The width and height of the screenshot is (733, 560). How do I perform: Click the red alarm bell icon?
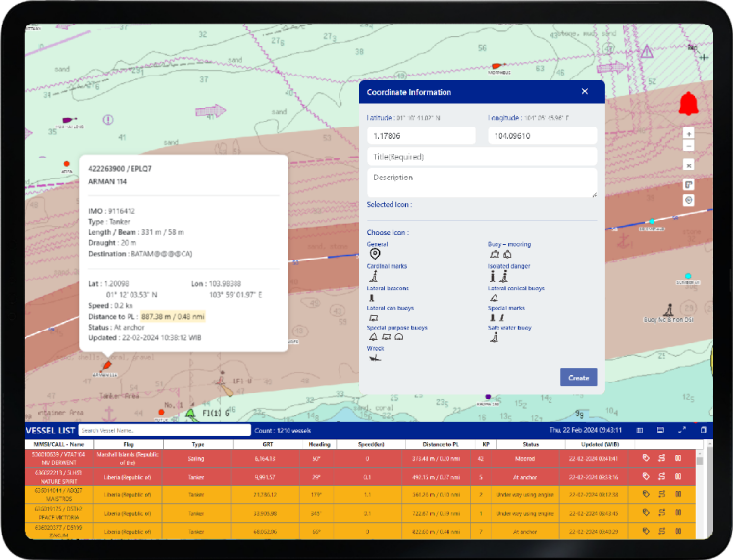pos(688,103)
